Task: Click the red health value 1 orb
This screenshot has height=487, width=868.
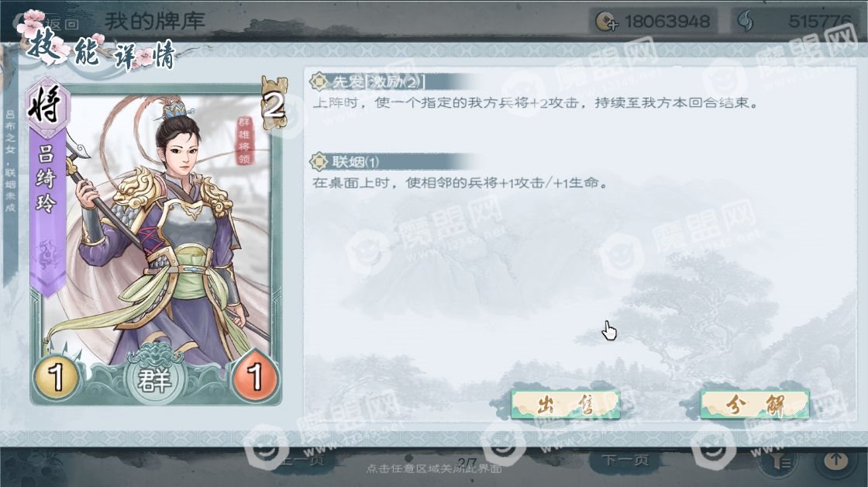Action: click(x=254, y=377)
